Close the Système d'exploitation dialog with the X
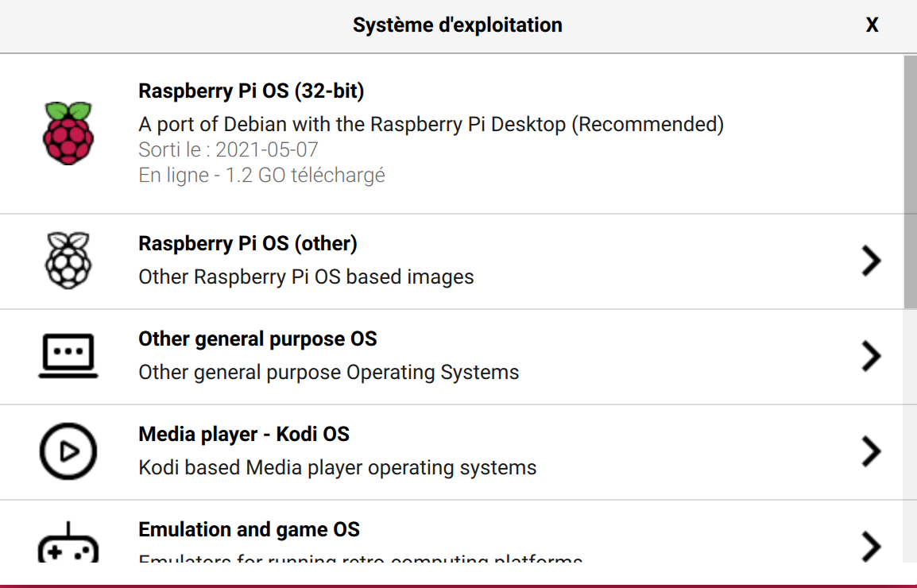The width and height of the screenshot is (917, 588). pos(872,25)
